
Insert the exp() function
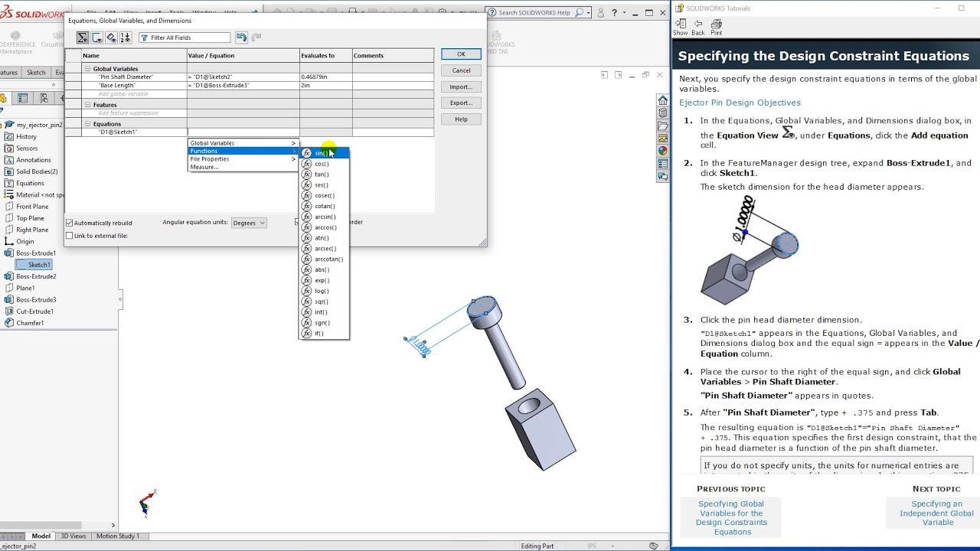click(x=324, y=281)
